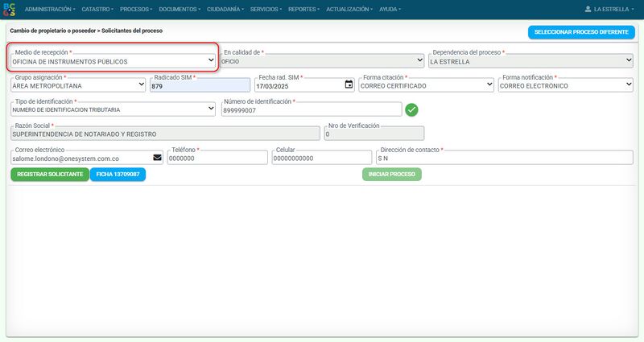
Task: Click the green checkmark validation icon
Action: (x=411, y=109)
